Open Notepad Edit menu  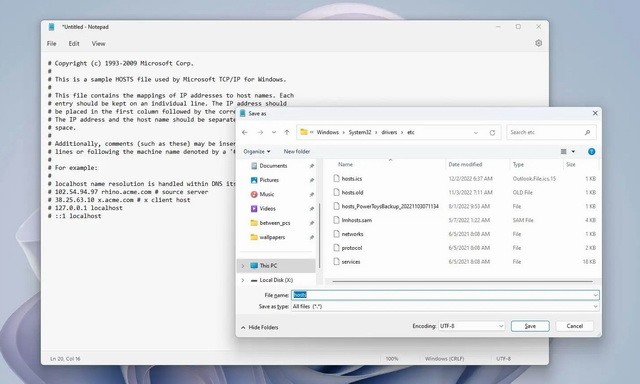click(74, 44)
